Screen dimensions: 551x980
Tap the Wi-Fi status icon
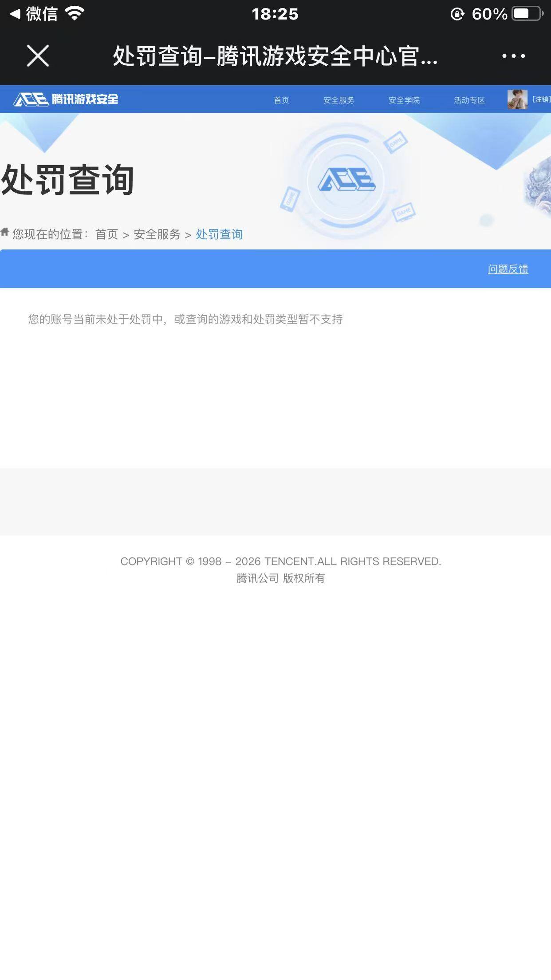75,14
